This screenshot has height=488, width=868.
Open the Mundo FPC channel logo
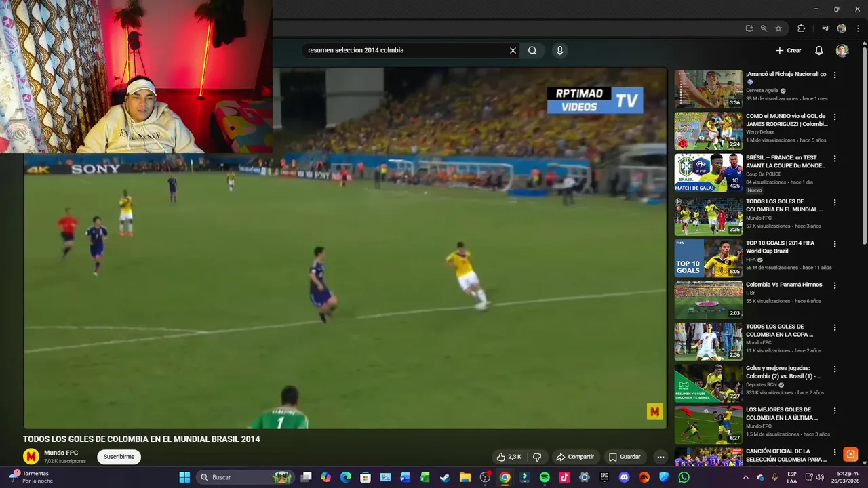coord(31,456)
